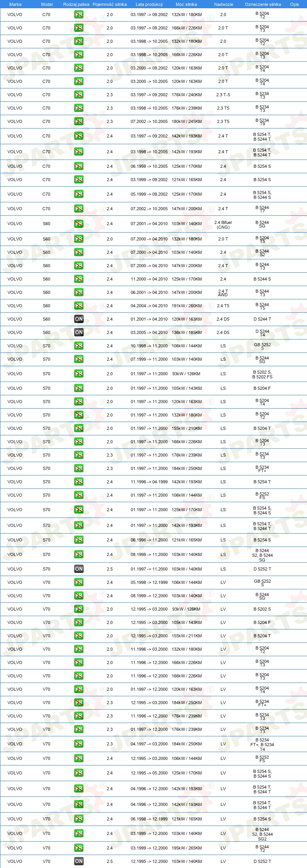Screen dimensions: 307x868
Task: Select the '11.2000 -> 04.2010' production years cell
Action: pyautogui.click(x=149, y=279)
